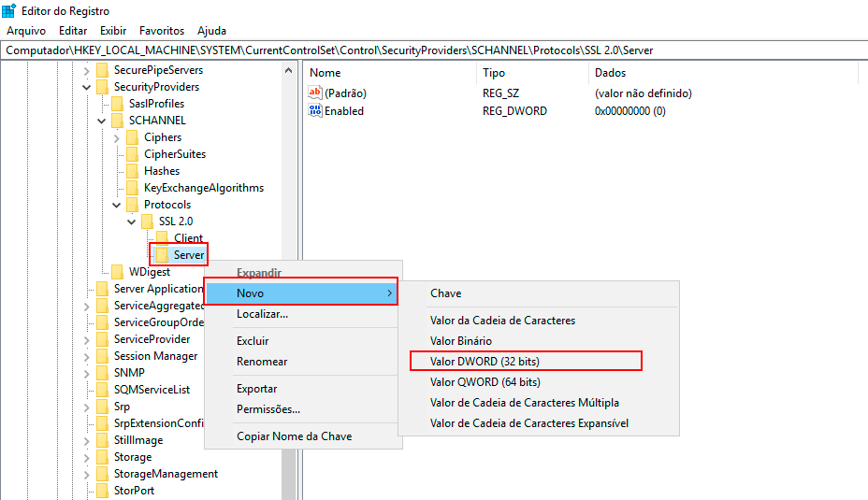Viewport: 868px width, 500px height.
Task: Collapse the SecurityProviders tree node
Action: click(86, 88)
